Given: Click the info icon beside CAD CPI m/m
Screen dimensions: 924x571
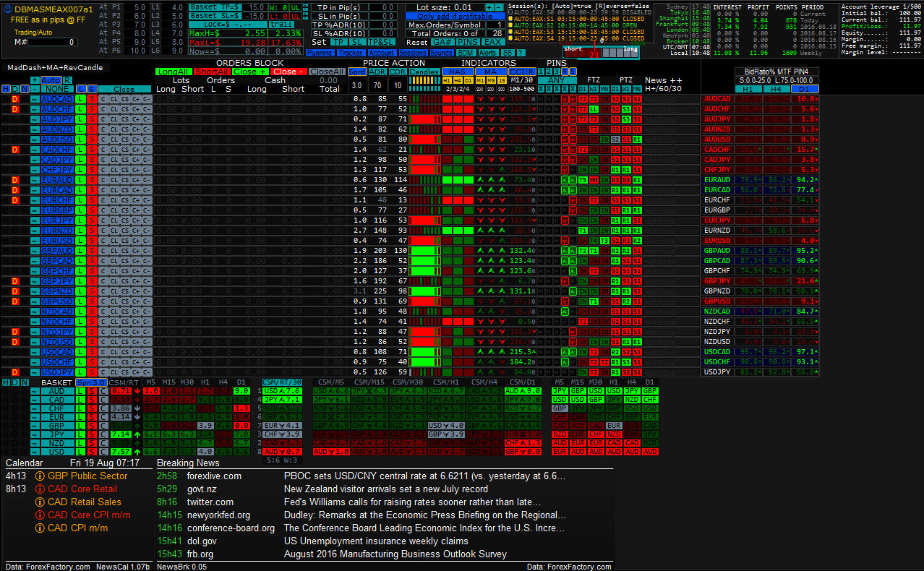Looking at the screenshot, I should [x=40, y=528].
